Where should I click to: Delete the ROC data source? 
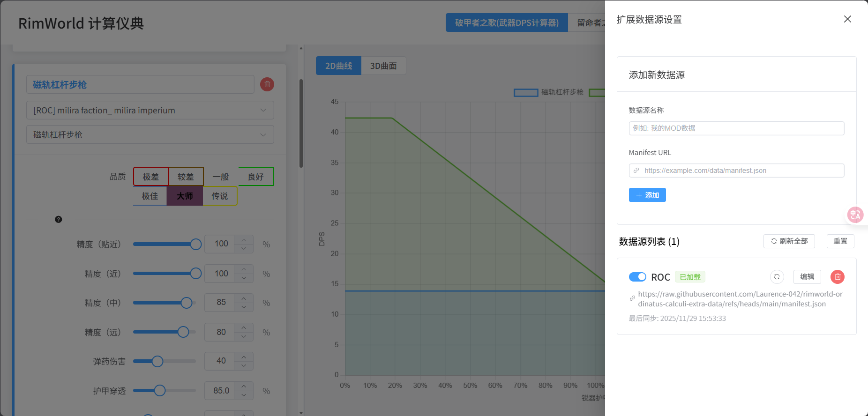tap(837, 277)
